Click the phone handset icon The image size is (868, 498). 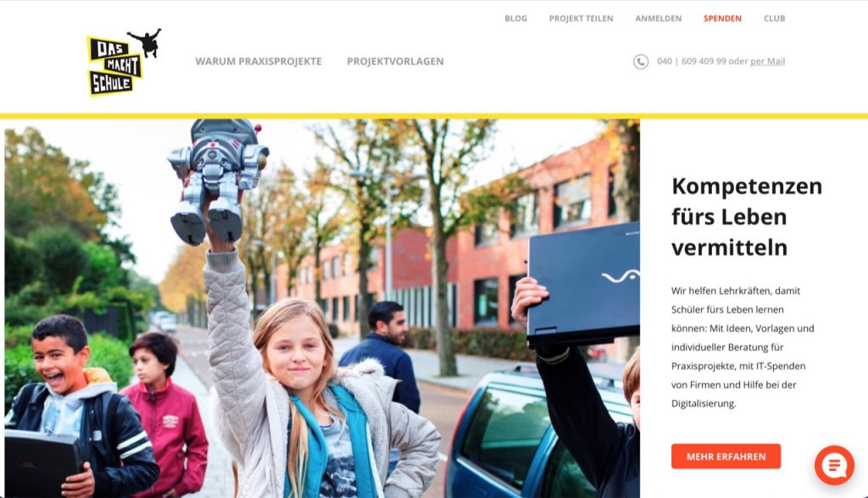[641, 62]
